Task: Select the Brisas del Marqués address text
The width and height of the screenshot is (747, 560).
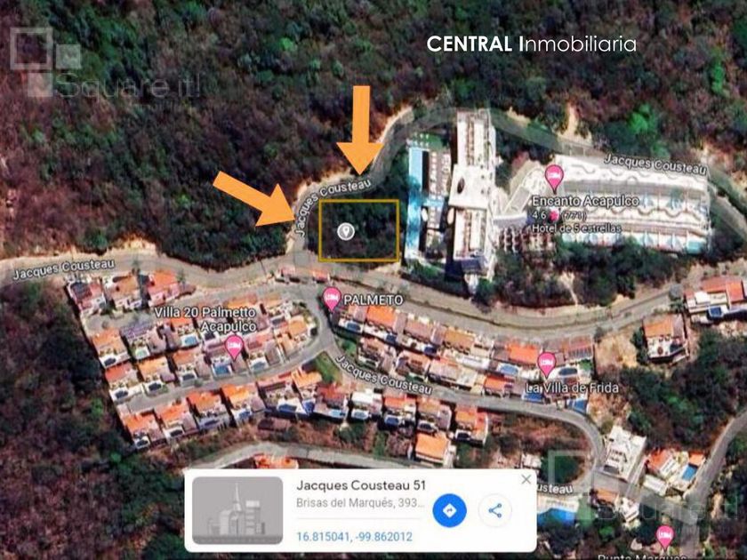Action: point(360,503)
